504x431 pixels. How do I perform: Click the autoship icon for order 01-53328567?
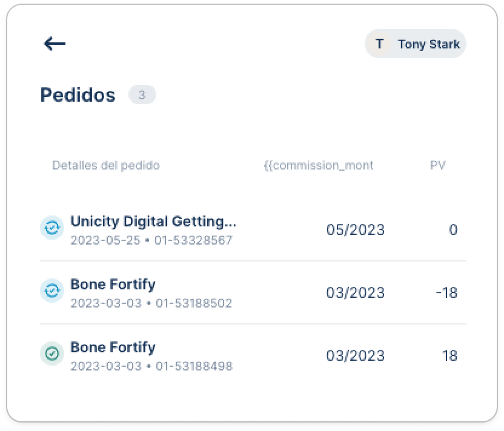(x=52, y=228)
